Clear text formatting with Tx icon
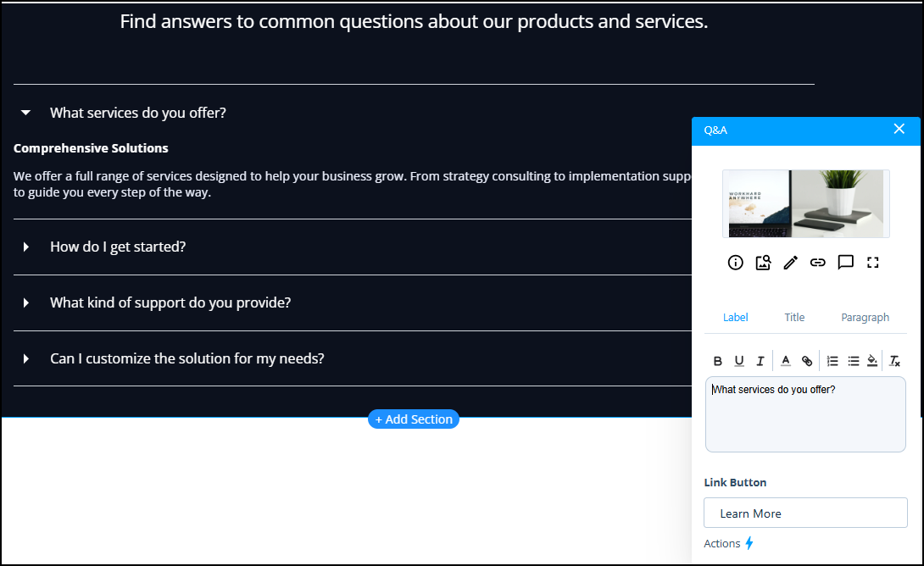This screenshot has height=566, width=924. tap(894, 361)
